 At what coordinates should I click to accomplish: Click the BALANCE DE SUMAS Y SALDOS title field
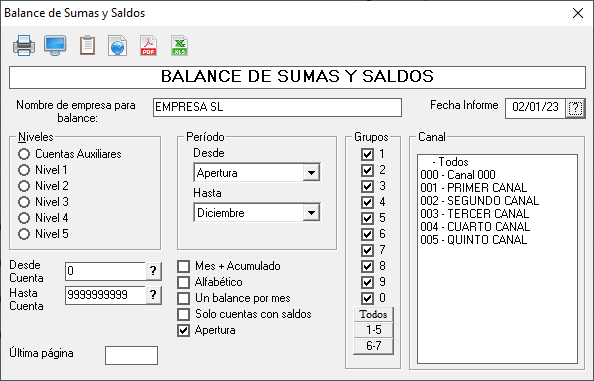(297, 77)
